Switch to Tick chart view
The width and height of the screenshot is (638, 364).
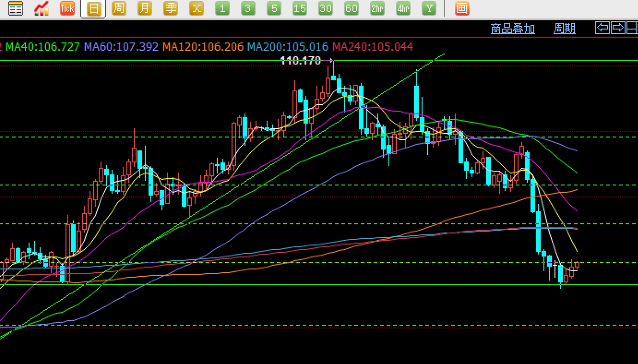tap(67, 8)
